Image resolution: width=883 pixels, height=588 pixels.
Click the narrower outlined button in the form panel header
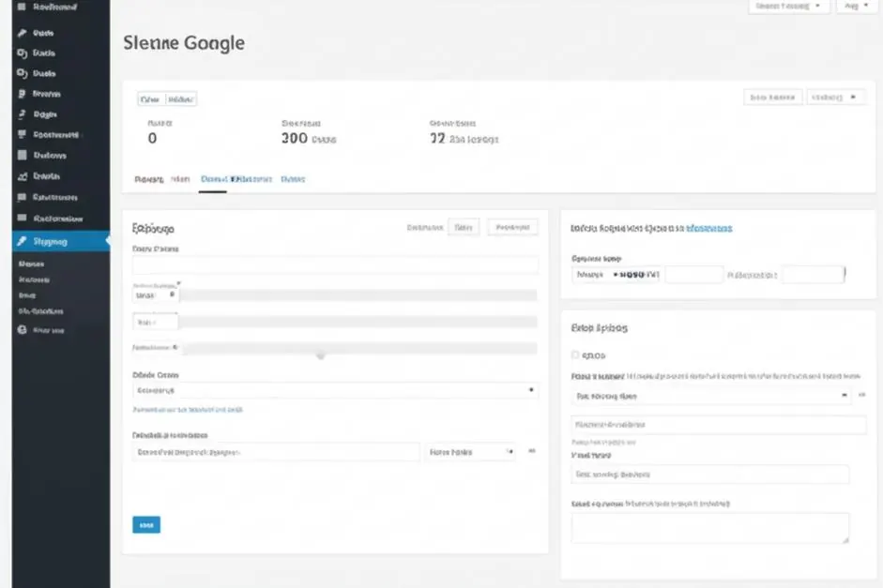(464, 227)
